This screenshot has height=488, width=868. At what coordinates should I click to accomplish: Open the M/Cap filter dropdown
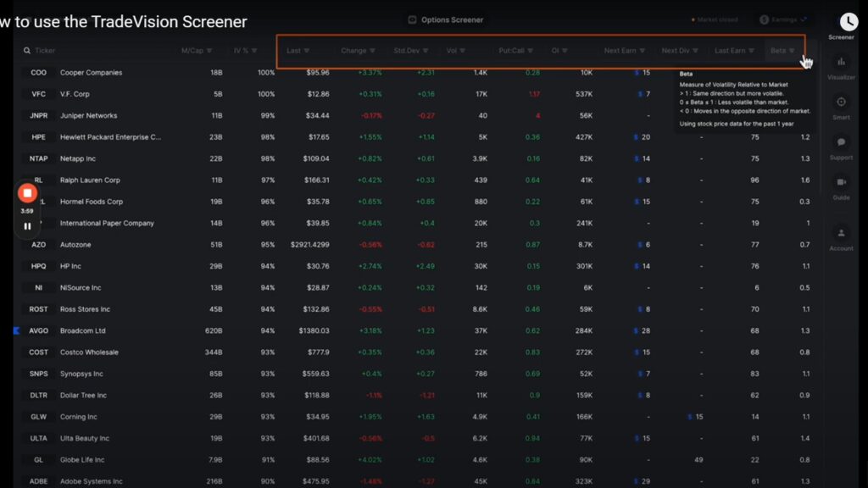coord(193,50)
